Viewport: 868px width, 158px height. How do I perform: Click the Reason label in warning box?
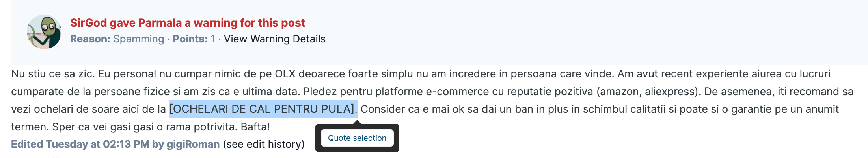[x=90, y=39]
